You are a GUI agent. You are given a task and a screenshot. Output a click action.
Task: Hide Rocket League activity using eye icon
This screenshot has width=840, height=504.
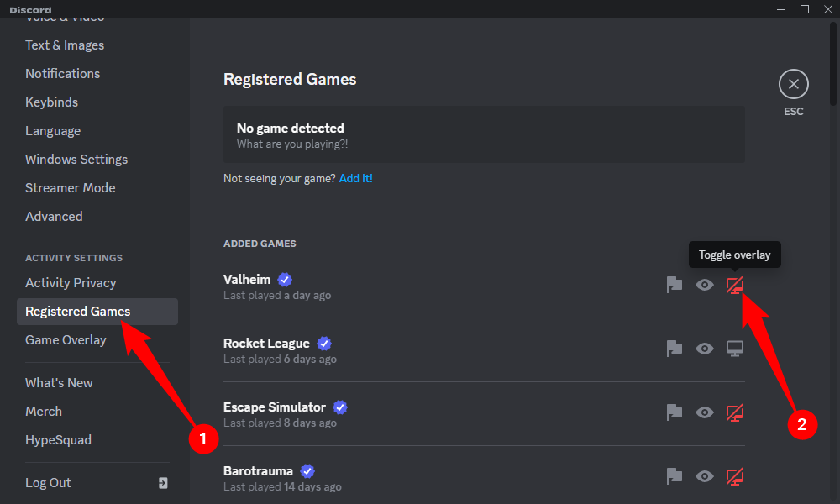(705, 349)
